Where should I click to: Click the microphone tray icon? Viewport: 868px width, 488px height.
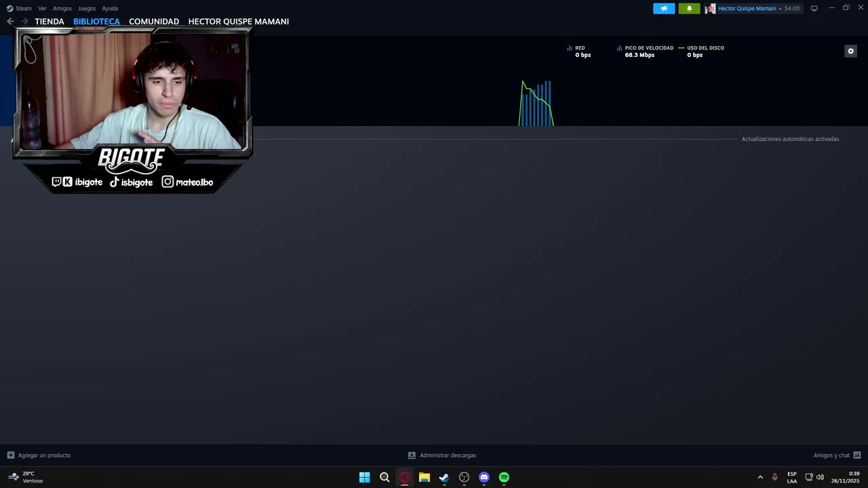click(774, 477)
